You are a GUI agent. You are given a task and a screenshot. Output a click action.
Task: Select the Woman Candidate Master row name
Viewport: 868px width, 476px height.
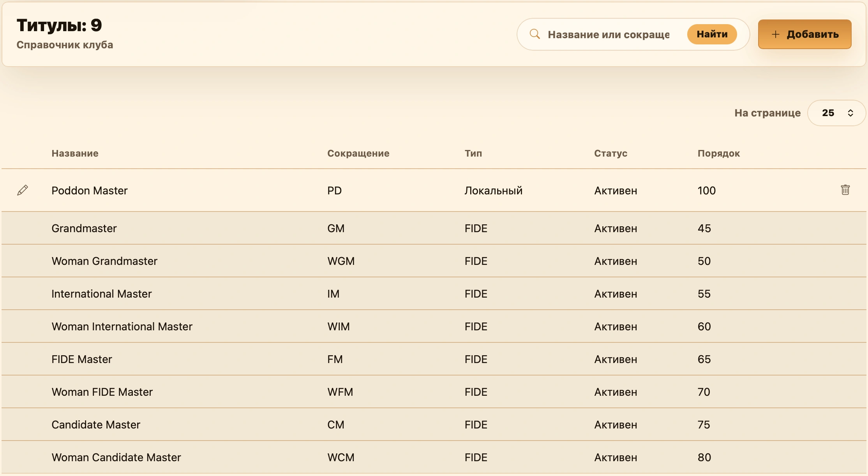click(x=116, y=457)
